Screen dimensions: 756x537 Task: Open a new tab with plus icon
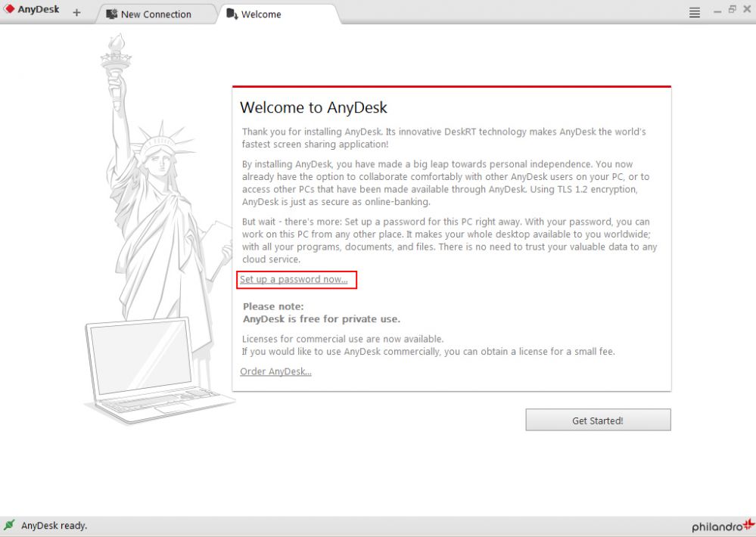click(76, 13)
